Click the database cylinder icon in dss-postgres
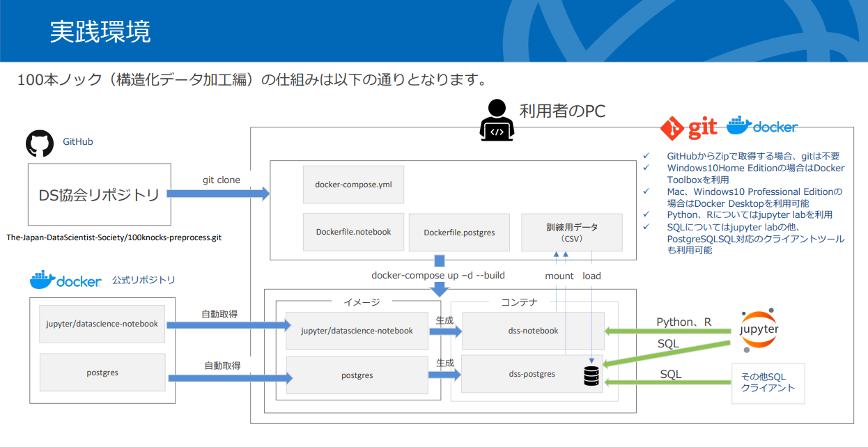 591,377
